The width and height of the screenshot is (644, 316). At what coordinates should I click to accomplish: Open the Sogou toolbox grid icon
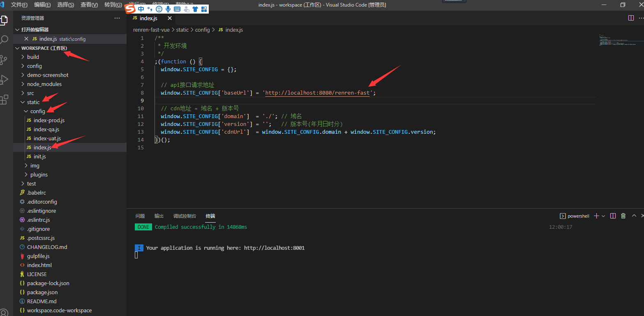pyautogui.click(x=204, y=9)
